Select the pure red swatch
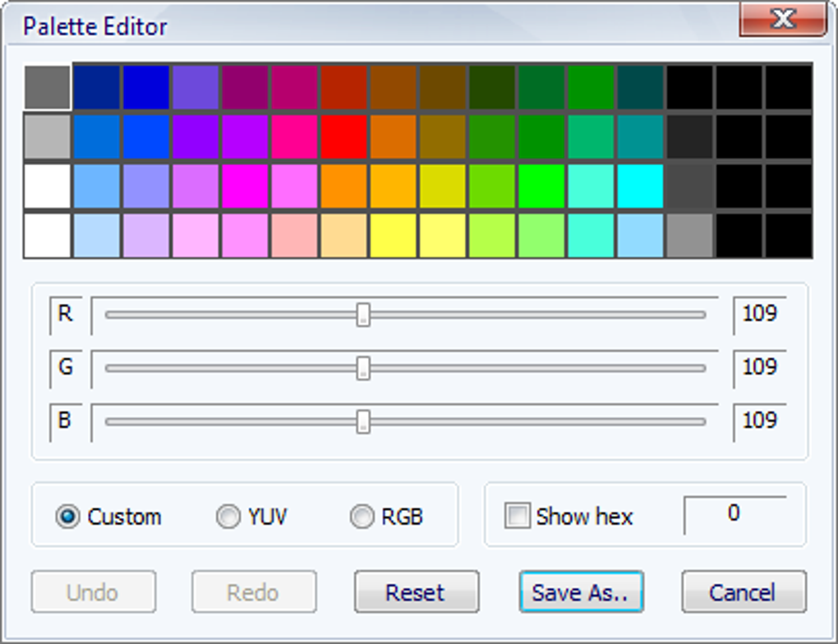The width and height of the screenshot is (838, 644). (343, 137)
